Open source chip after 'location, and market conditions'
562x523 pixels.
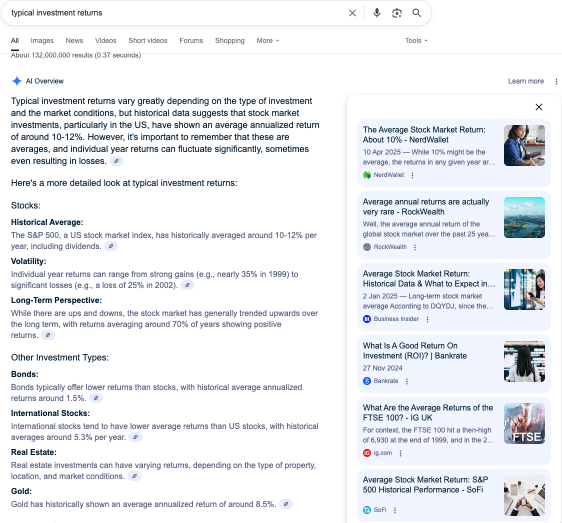[x=134, y=476]
